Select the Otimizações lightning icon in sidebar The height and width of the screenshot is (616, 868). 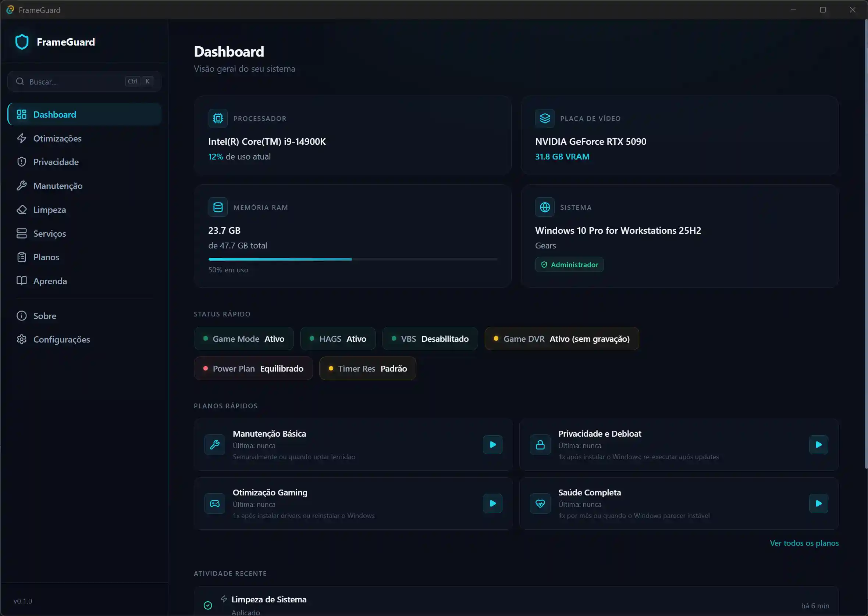[22, 138]
